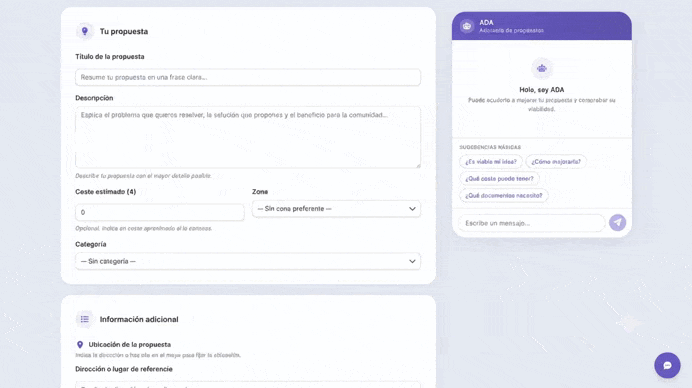The image size is (692, 388).
Task: Click the lightbulb icon beside Tu propuesta
Action: click(x=85, y=31)
